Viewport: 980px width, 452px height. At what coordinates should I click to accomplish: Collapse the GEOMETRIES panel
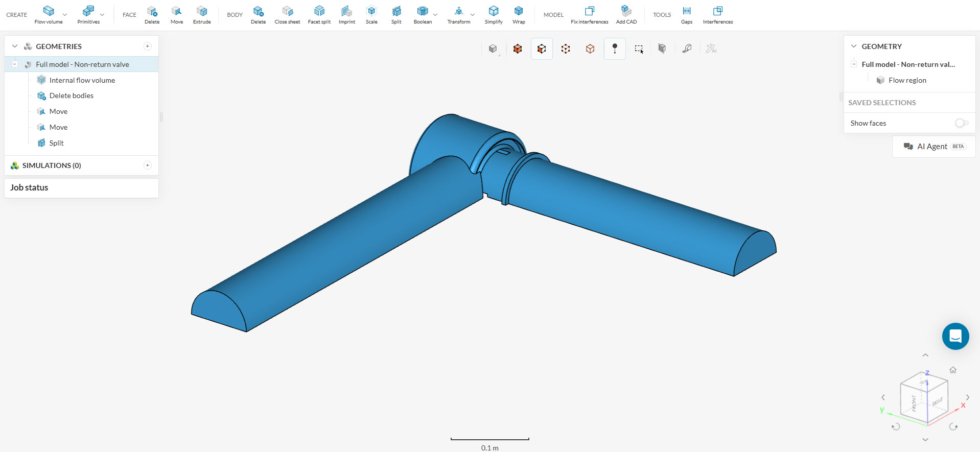(x=15, y=46)
